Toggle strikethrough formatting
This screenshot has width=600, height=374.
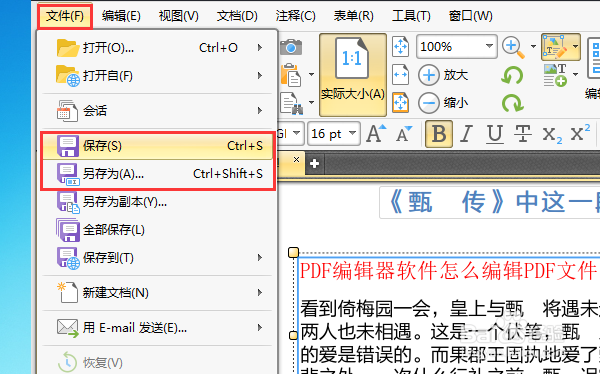[522, 134]
